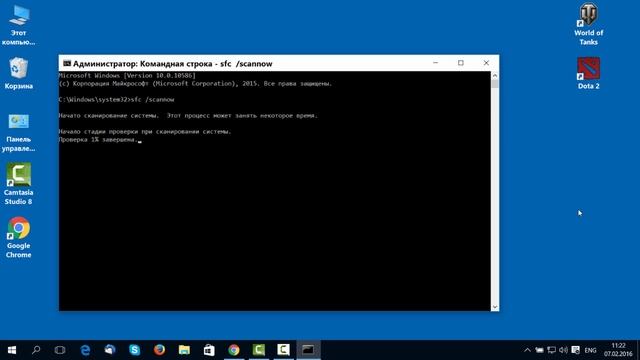
Task: Open network status tray icon
Action: [x=551, y=350]
